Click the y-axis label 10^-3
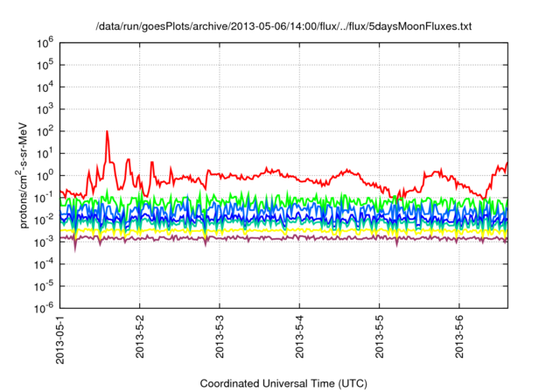Screen dimensions: 560x392 click(x=45, y=242)
